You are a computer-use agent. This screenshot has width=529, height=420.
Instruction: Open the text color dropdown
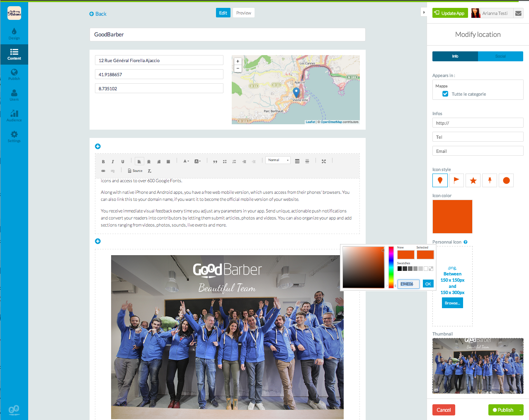pos(186,162)
